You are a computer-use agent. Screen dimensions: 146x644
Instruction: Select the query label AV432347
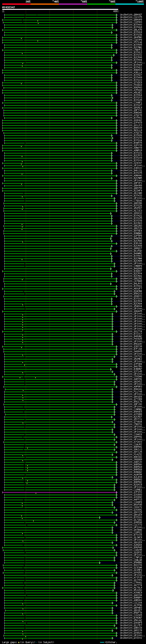tap(8, 7)
